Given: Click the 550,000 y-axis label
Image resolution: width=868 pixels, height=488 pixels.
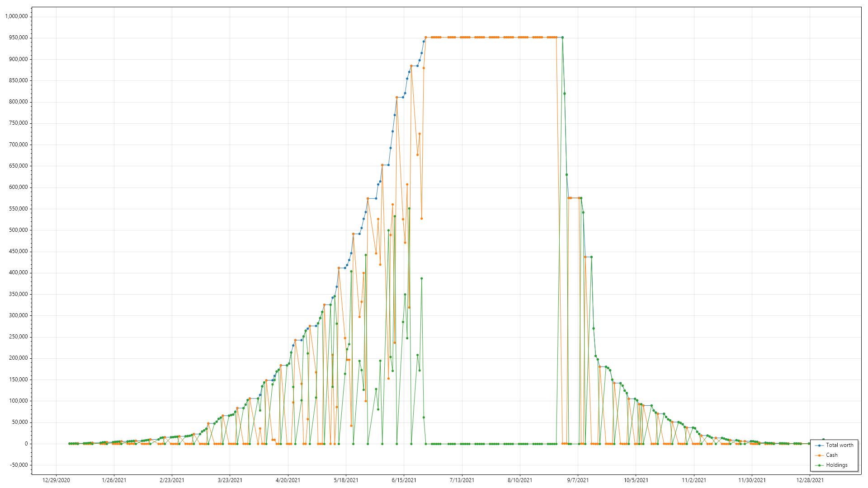Looking at the screenshot, I should point(18,209).
